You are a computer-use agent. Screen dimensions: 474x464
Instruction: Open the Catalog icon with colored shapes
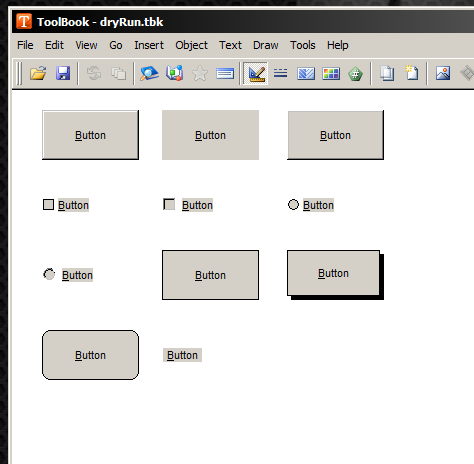174,73
